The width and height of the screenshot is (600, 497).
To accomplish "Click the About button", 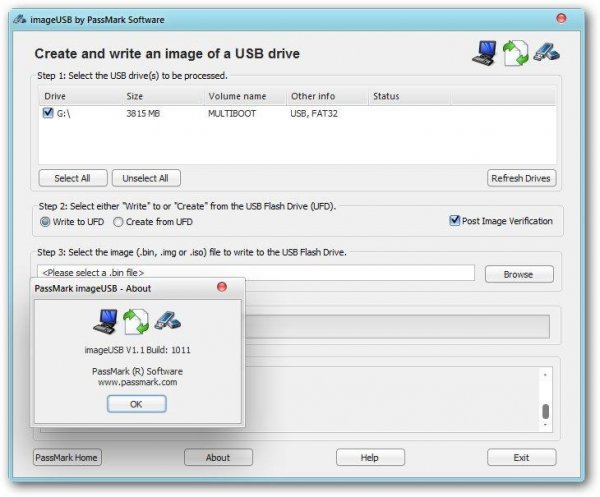I will pos(218,457).
